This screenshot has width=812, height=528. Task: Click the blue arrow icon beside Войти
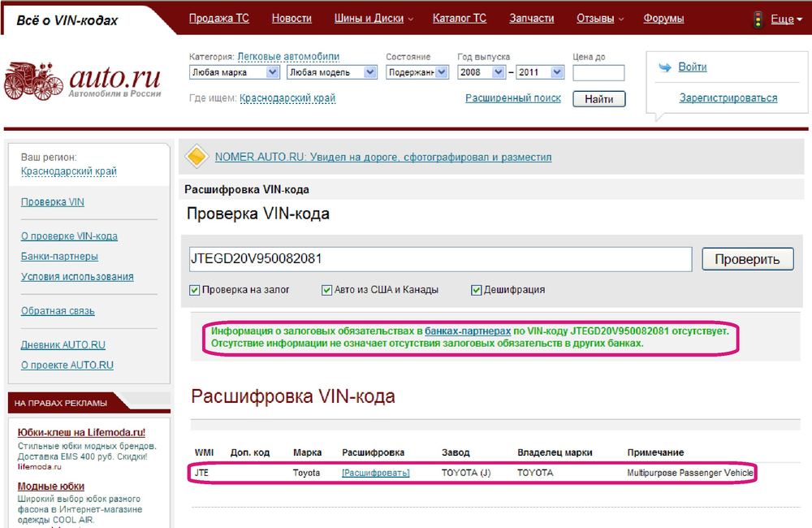(x=664, y=67)
